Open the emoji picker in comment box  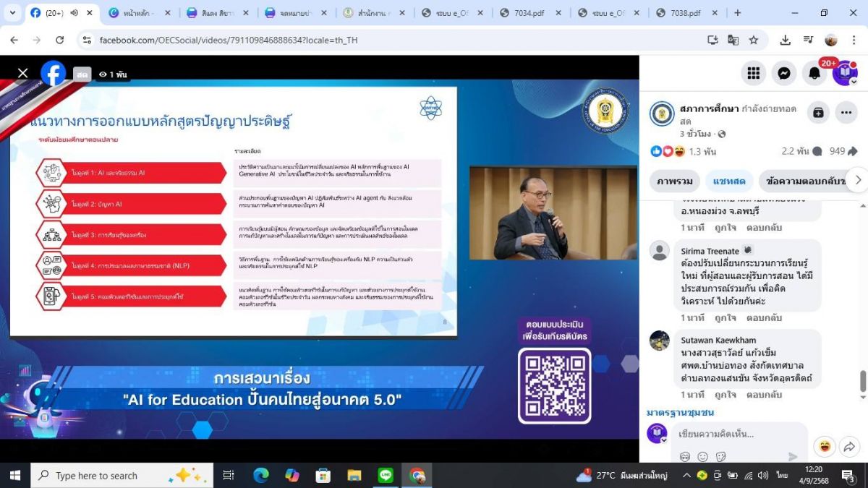702,457
